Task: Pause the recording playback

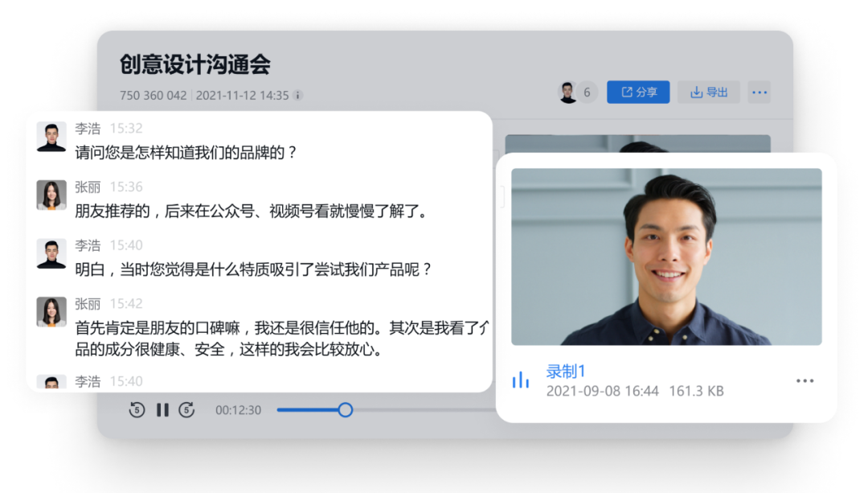Action: click(x=162, y=410)
